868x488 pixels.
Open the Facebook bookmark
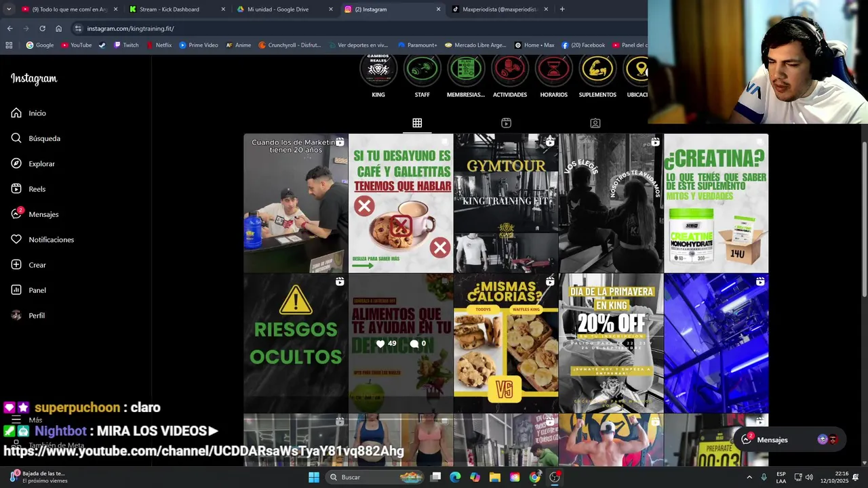point(583,45)
